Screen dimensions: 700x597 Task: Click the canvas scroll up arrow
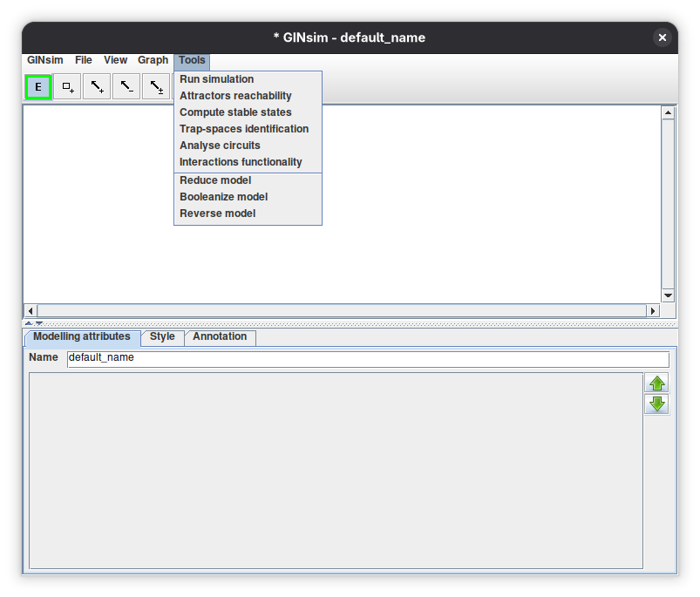coord(668,113)
